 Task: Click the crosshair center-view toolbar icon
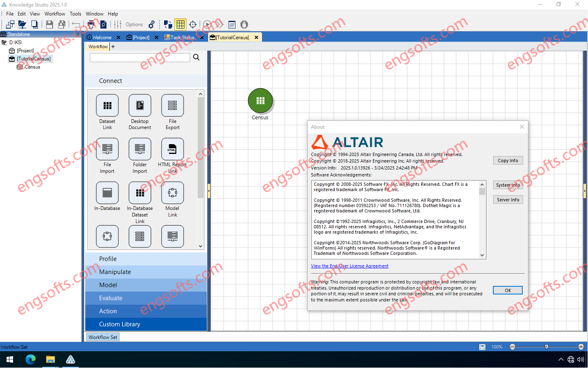click(x=193, y=25)
